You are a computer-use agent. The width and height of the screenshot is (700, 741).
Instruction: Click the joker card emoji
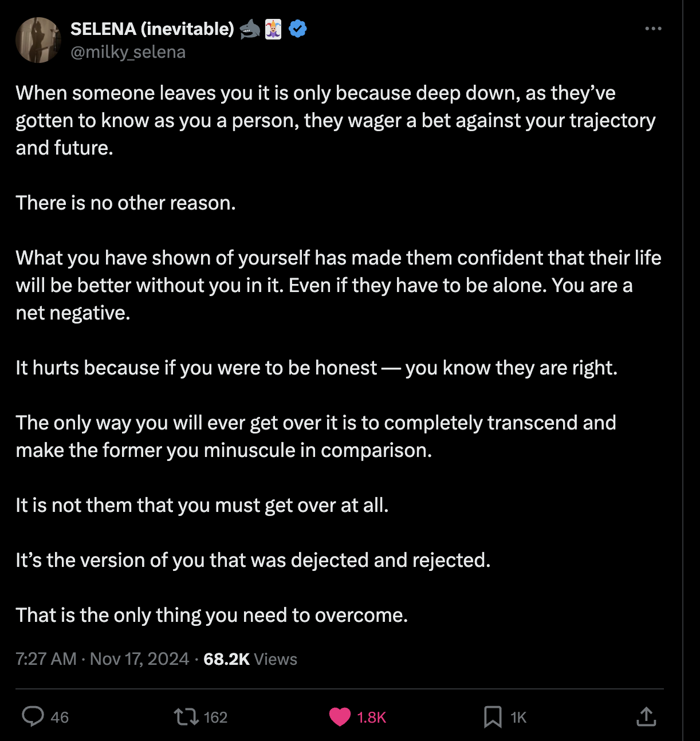[273, 29]
